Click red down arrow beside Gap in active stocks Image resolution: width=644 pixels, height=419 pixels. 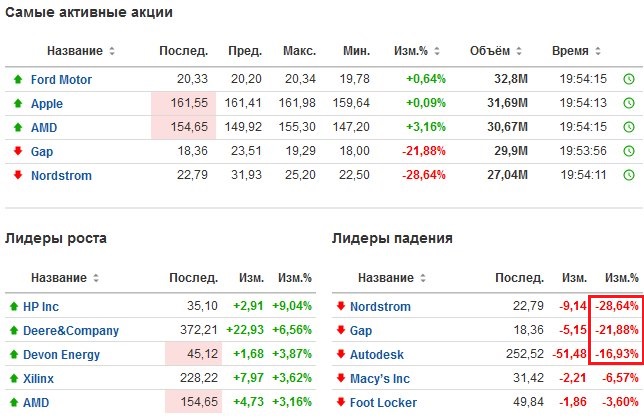[x=18, y=151]
